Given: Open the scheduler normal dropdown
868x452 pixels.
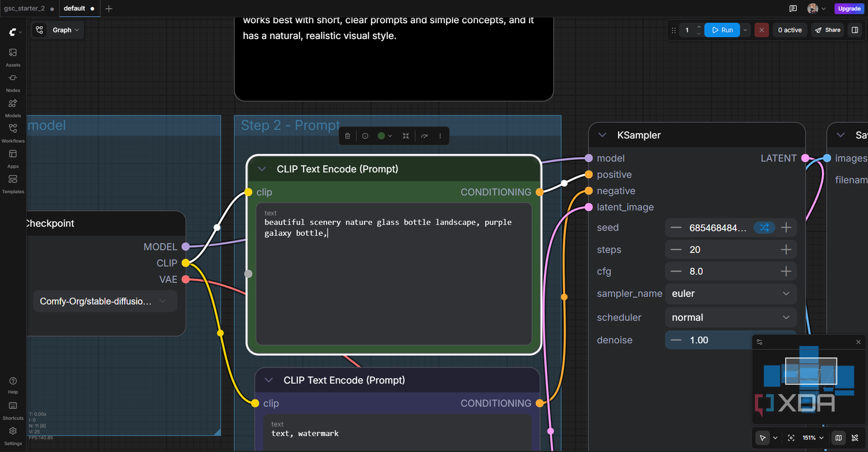Looking at the screenshot, I should click(731, 317).
